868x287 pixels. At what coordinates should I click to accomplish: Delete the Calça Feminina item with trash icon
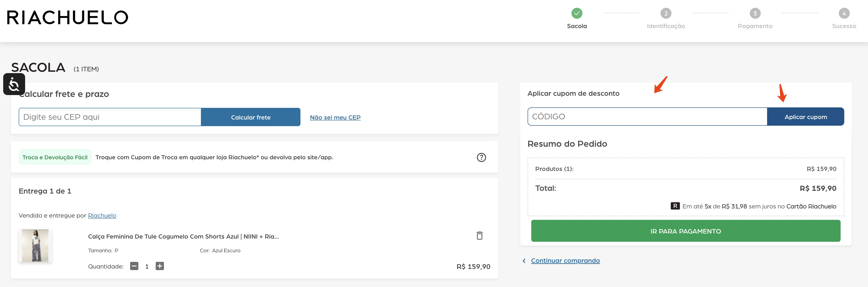479,235
